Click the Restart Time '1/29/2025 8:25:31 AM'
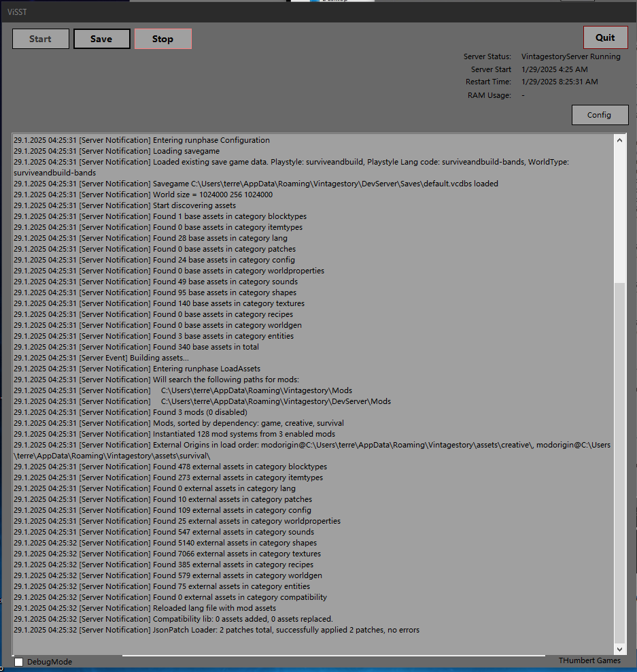Viewport: 637px width, 672px height. [x=559, y=82]
